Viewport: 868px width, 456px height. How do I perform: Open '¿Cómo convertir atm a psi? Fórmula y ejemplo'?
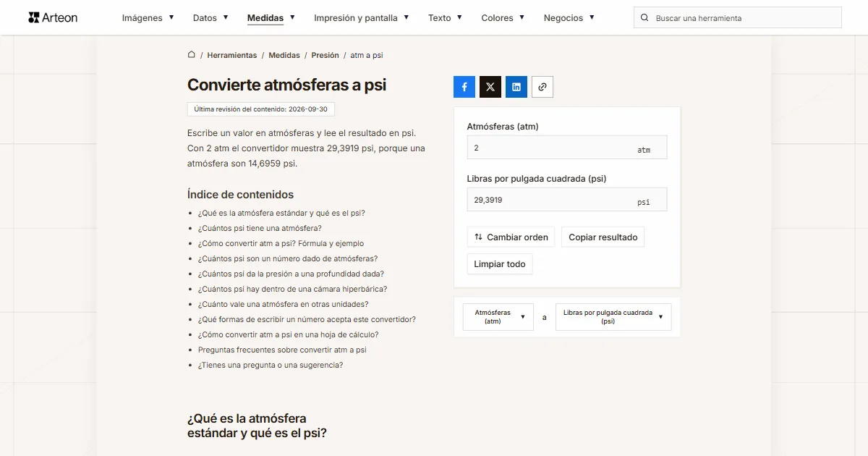(x=281, y=243)
